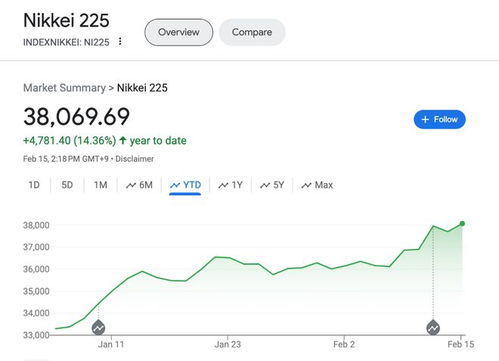Open the three-dot menu beside INDEXNIKKEI: NI225
The image size is (499, 361).
120,42
